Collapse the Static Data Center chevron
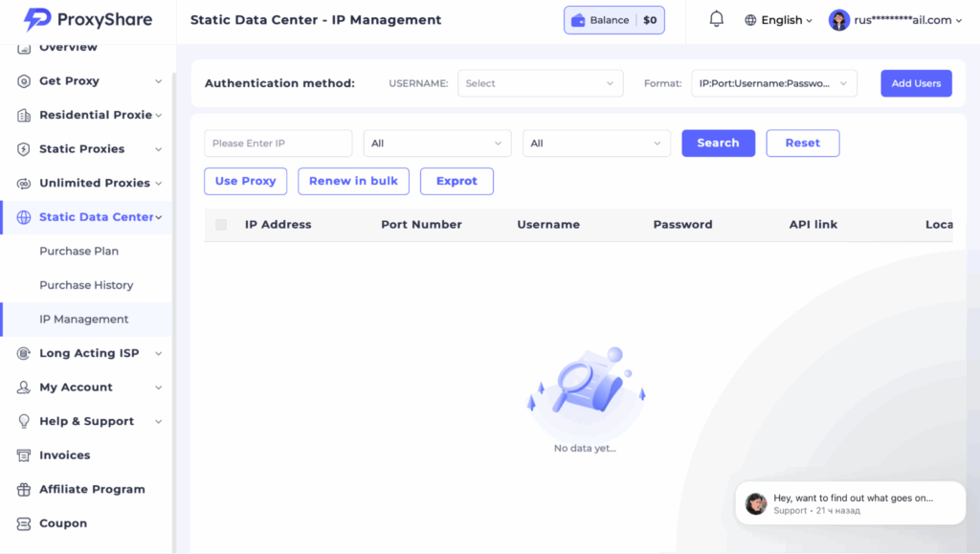Viewport: 980px width, 554px height. (158, 217)
